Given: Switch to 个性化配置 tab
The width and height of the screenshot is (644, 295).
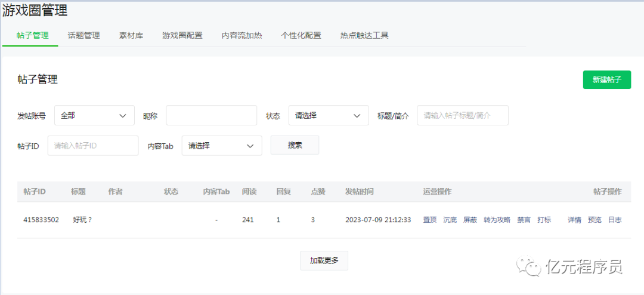Looking at the screenshot, I should 301,35.
